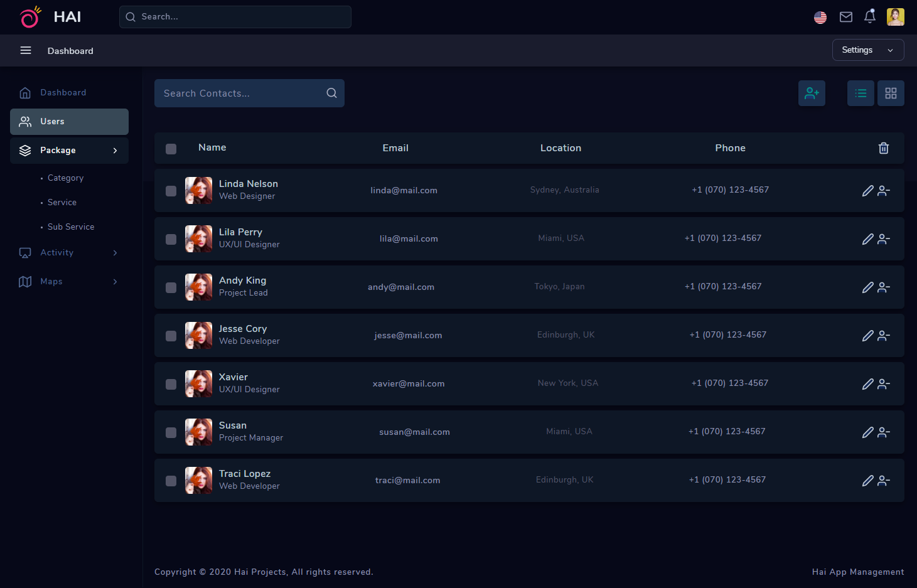Edit Andy King with pencil icon
The width and height of the screenshot is (917, 588).
pos(867,287)
